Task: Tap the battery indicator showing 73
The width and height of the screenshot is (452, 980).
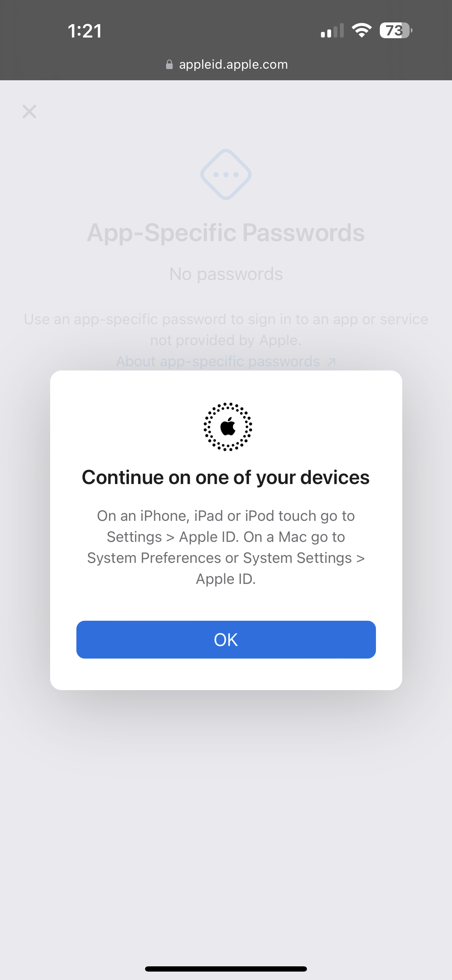Action: pos(396,30)
